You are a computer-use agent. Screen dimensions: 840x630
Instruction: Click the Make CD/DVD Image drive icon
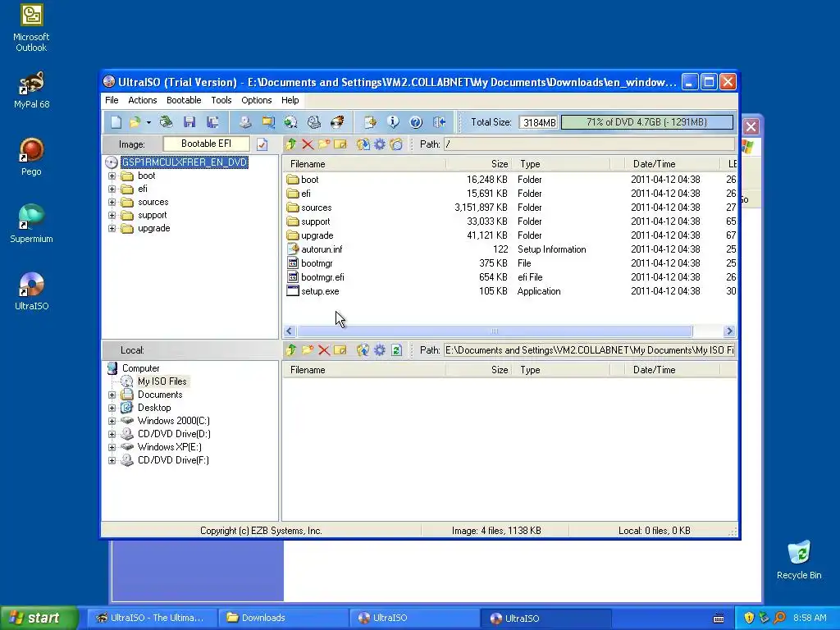[x=245, y=122]
